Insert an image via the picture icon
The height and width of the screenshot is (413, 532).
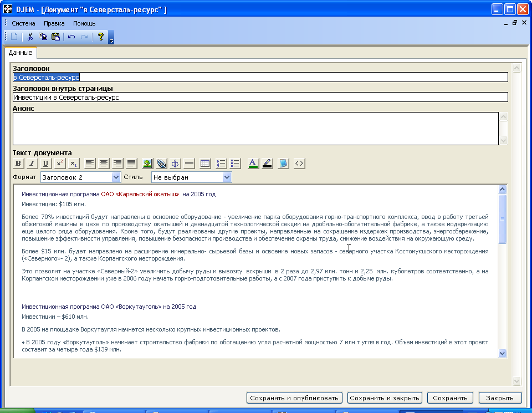(147, 164)
